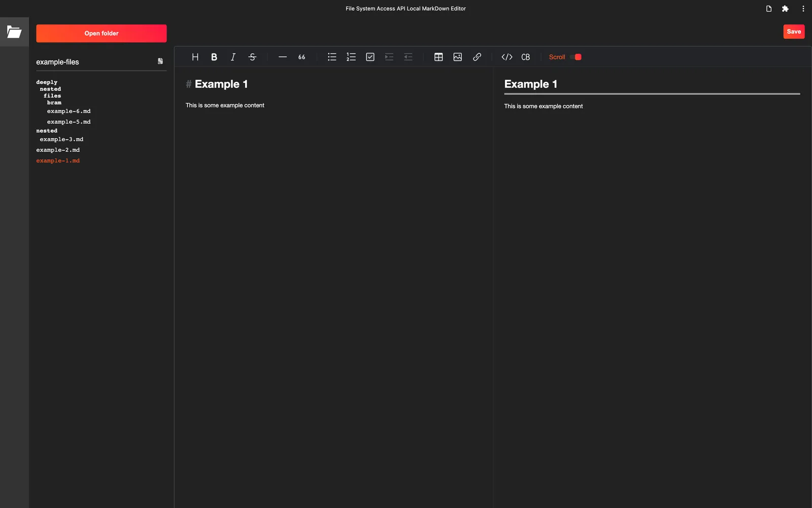Open the browser extensions menu
The image size is (812, 508).
click(785, 8)
